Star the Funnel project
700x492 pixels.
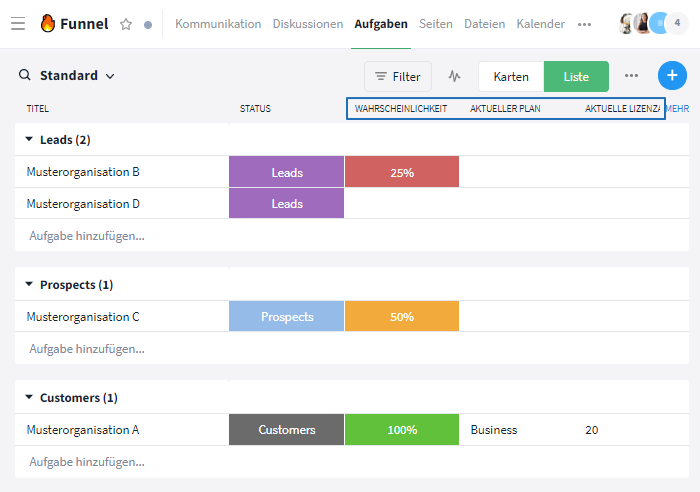point(126,24)
